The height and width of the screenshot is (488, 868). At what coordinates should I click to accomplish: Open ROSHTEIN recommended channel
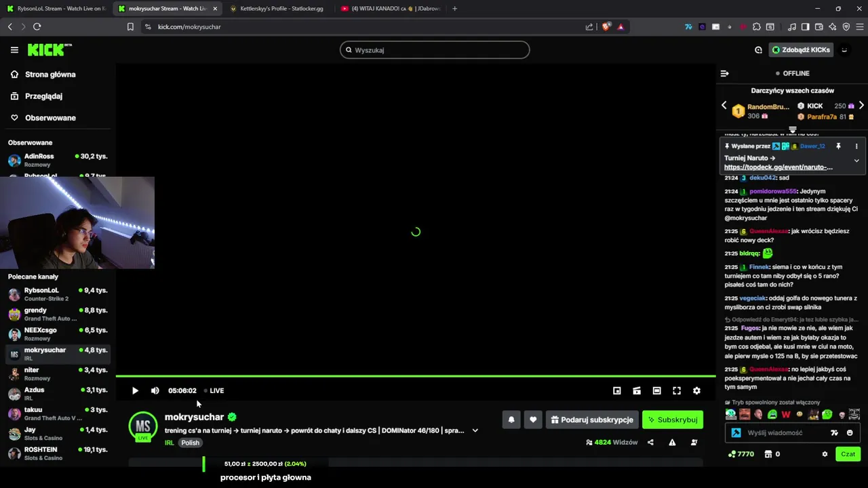[x=58, y=453]
